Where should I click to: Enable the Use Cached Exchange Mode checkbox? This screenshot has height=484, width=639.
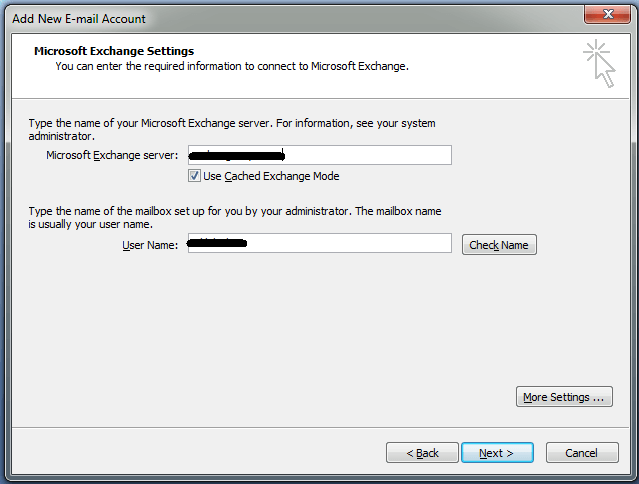point(194,176)
